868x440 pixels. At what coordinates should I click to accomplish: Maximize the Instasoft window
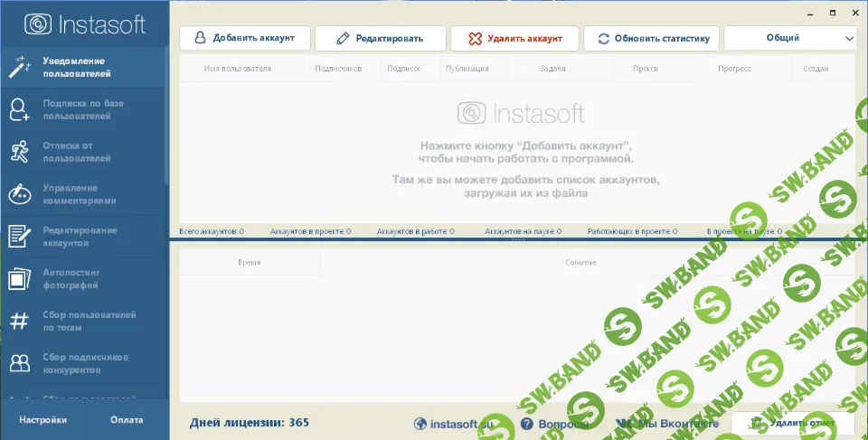coord(833,13)
